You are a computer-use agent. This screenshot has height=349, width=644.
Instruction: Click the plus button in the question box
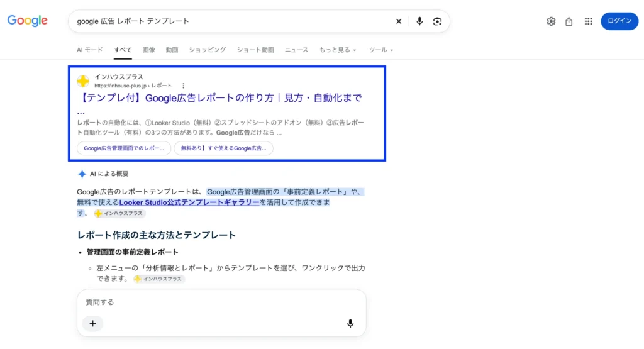(93, 324)
